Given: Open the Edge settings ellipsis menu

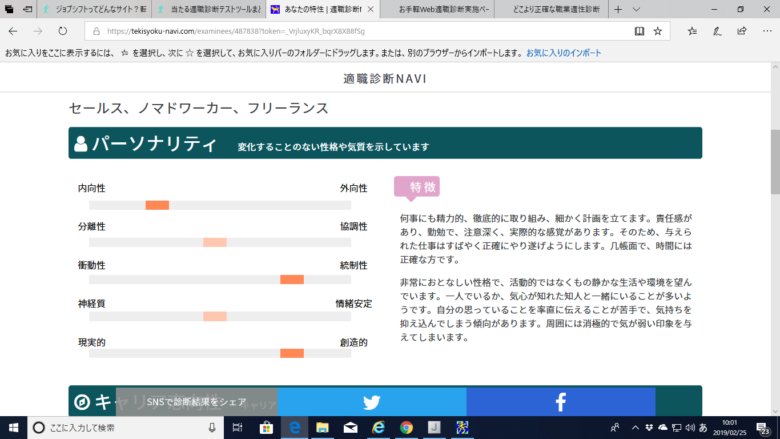Looking at the screenshot, I should pos(767,31).
